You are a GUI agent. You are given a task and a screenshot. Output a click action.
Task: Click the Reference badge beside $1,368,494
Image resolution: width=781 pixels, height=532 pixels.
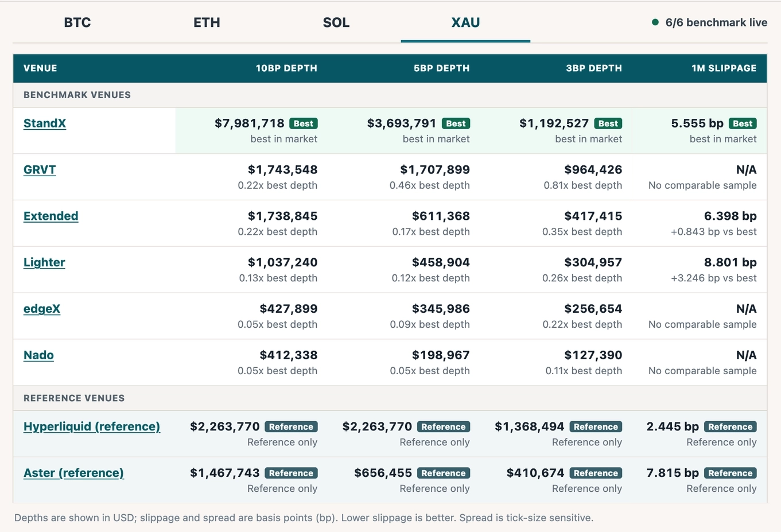pyautogui.click(x=596, y=427)
